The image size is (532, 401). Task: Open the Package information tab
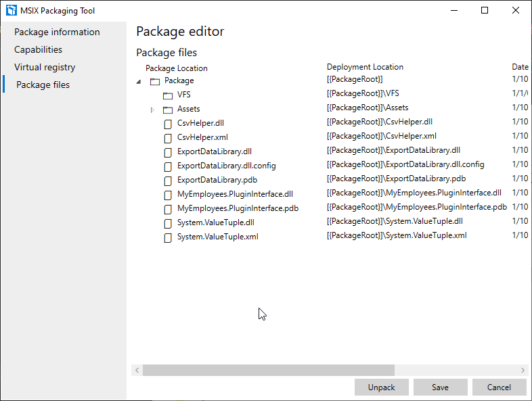tap(57, 32)
